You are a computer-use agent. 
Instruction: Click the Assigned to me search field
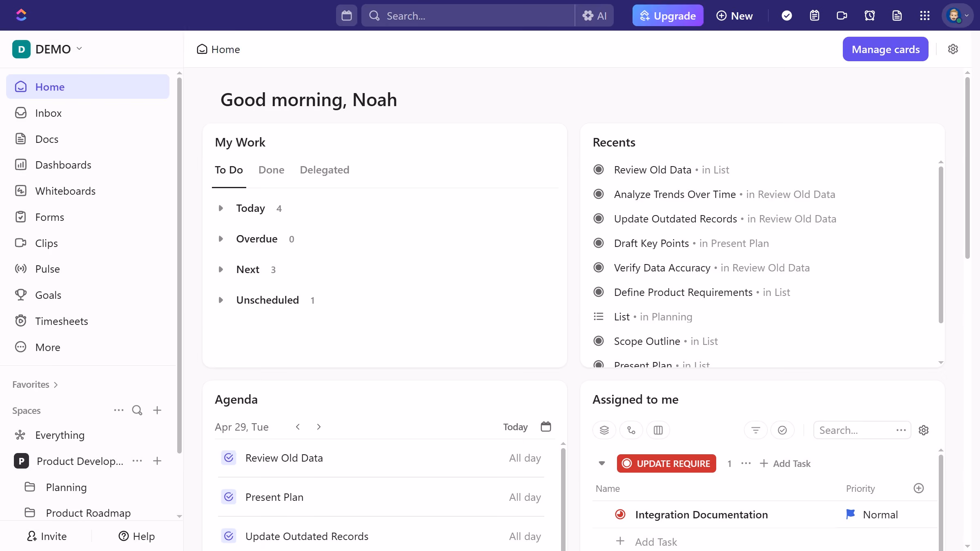click(856, 430)
